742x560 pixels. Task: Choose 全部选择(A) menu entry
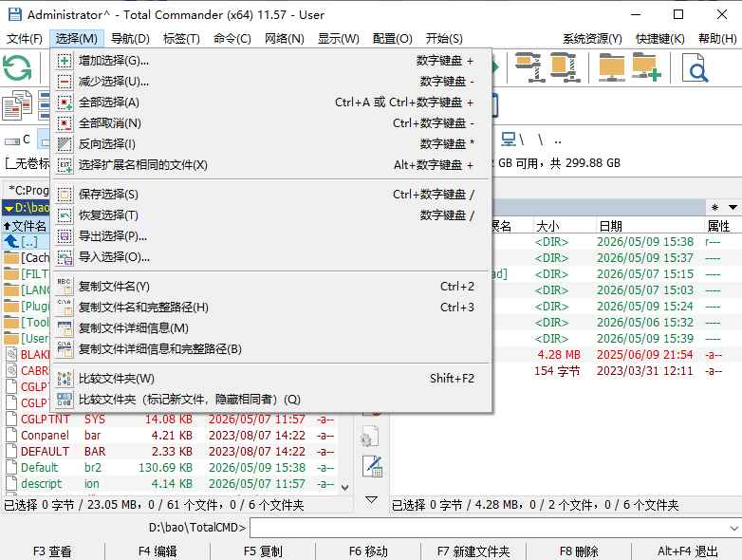[271, 103]
